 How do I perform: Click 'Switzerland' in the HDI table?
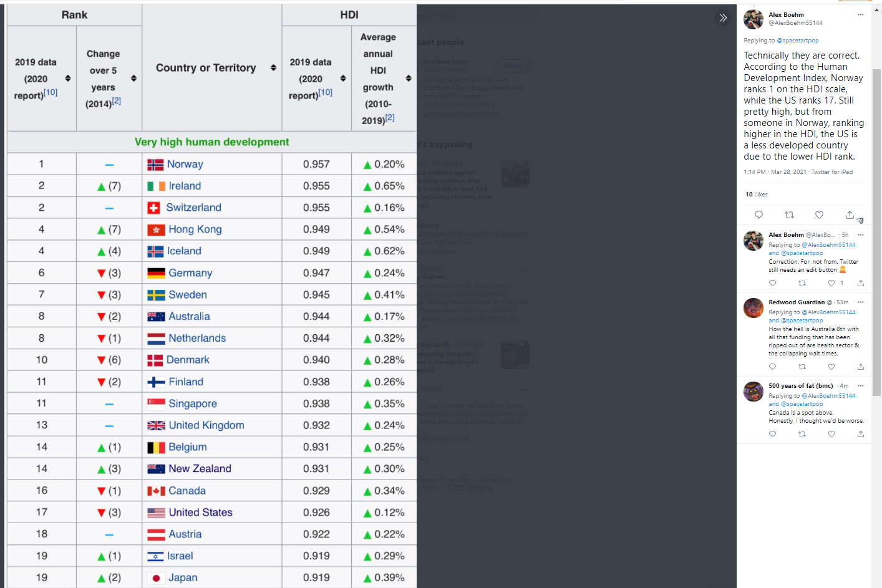[x=193, y=208]
